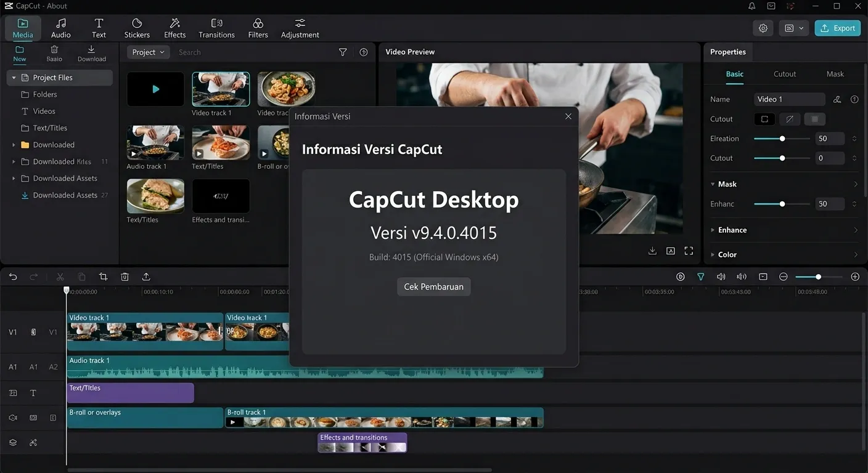Open the Stickers tab

click(137, 28)
